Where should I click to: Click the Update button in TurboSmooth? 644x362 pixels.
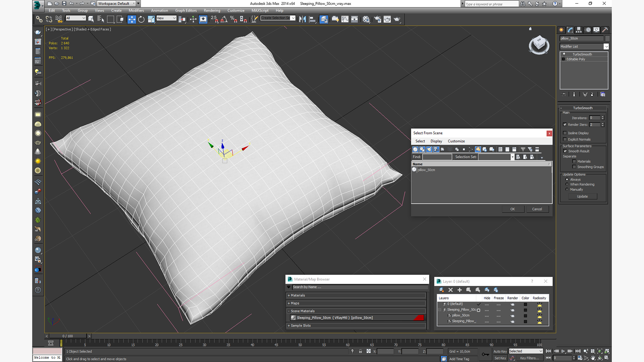(x=582, y=196)
